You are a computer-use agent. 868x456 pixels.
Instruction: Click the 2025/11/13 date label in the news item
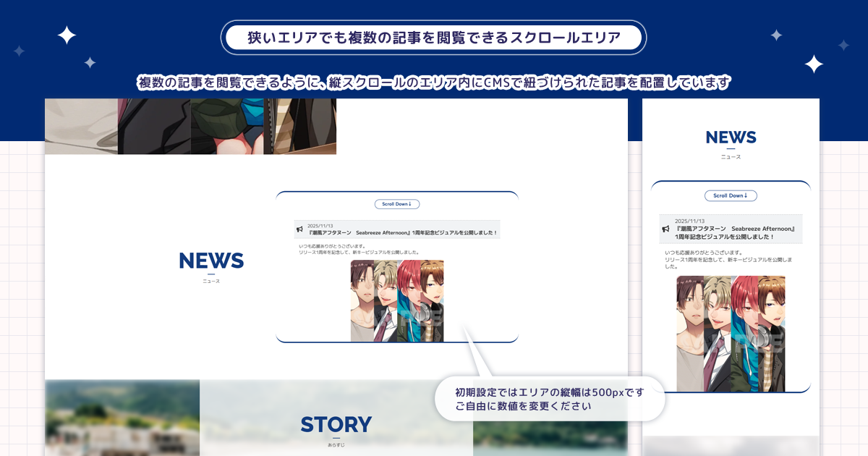[320, 225]
